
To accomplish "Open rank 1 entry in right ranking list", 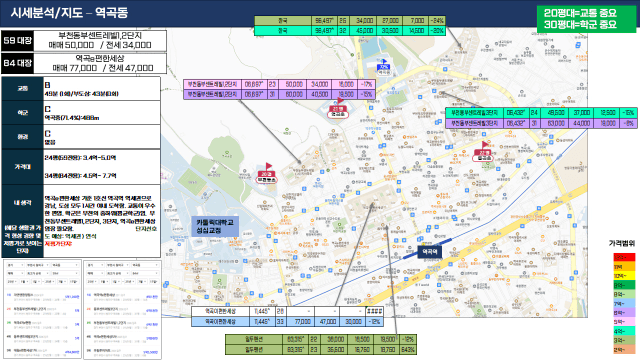I will pos(122,297).
